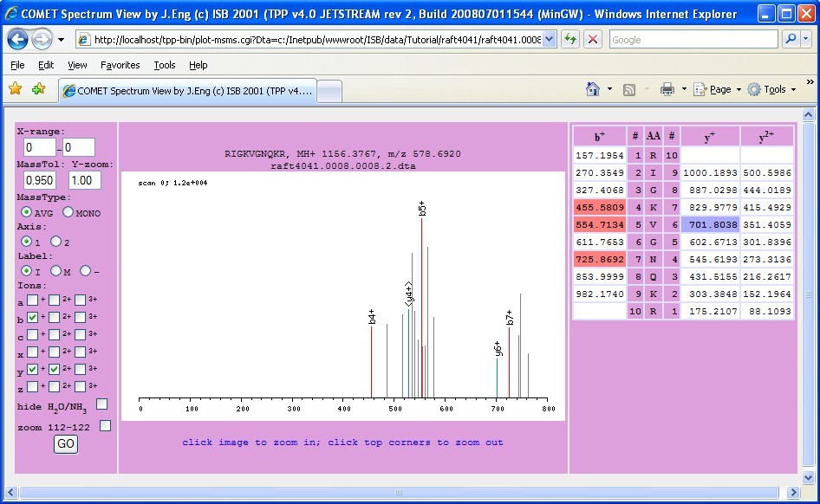Navigate back using the back arrow
Viewport: 820px width, 504px height.
[x=17, y=39]
